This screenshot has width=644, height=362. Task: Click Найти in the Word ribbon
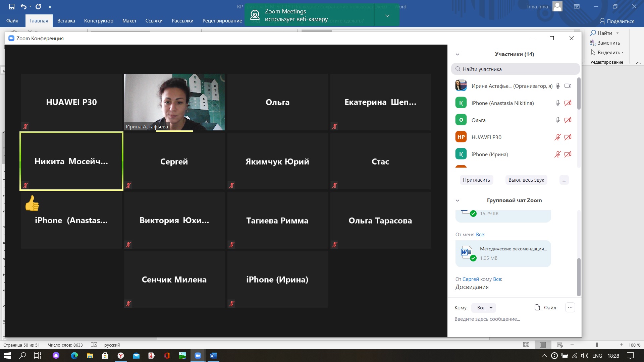(x=601, y=33)
